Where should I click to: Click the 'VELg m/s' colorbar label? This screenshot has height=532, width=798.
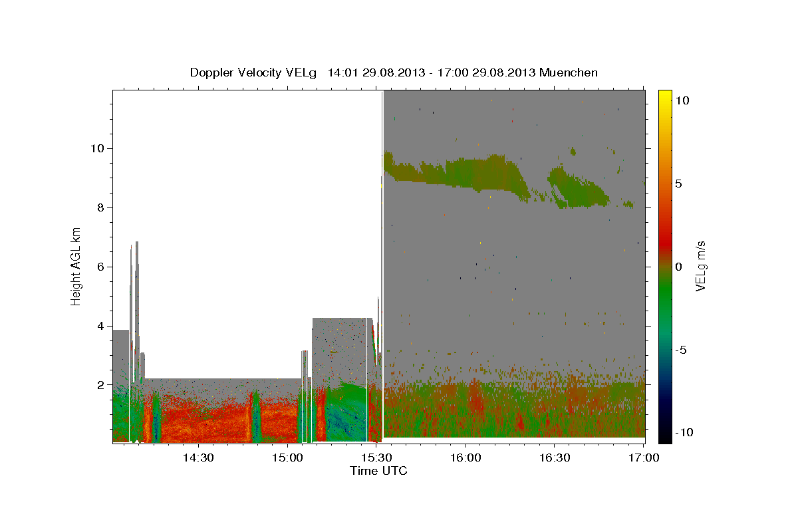701,266
